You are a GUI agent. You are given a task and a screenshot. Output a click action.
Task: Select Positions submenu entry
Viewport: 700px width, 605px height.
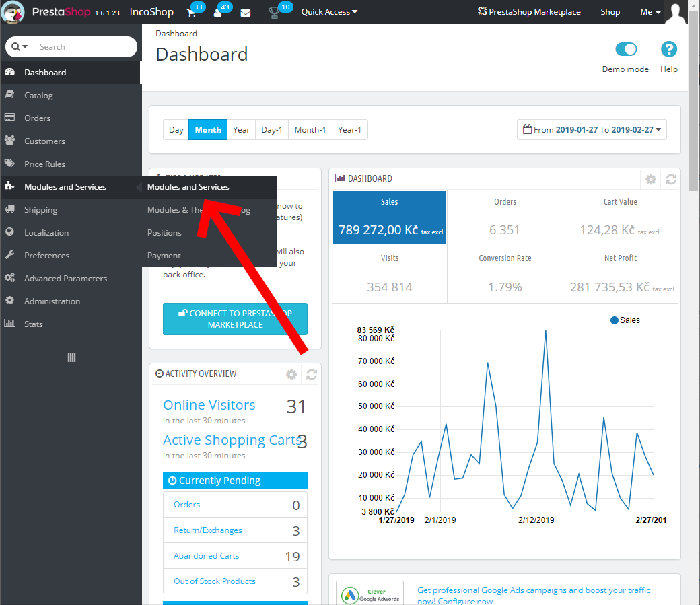(x=209, y=233)
